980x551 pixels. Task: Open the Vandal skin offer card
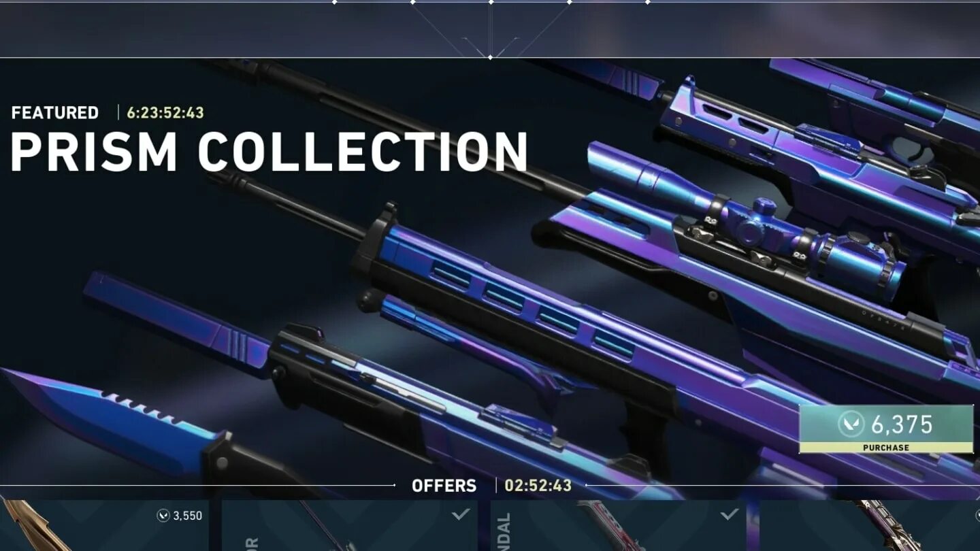click(618, 525)
